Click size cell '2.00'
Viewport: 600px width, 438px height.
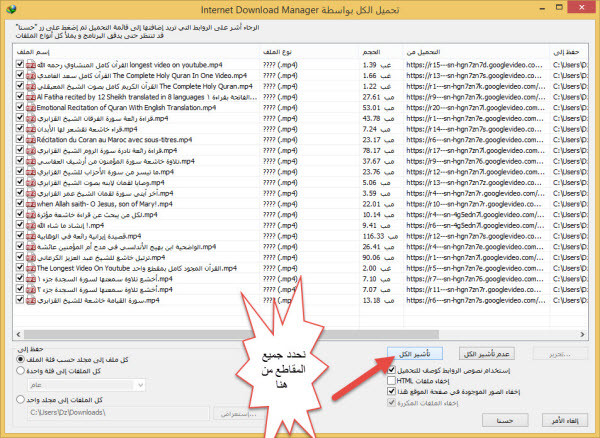click(377, 268)
